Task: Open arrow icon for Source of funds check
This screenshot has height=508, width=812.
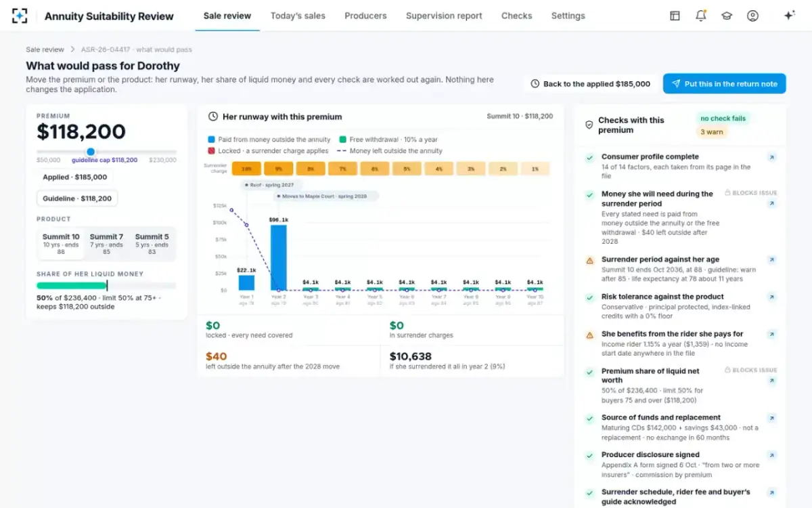Action: (771, 418)
